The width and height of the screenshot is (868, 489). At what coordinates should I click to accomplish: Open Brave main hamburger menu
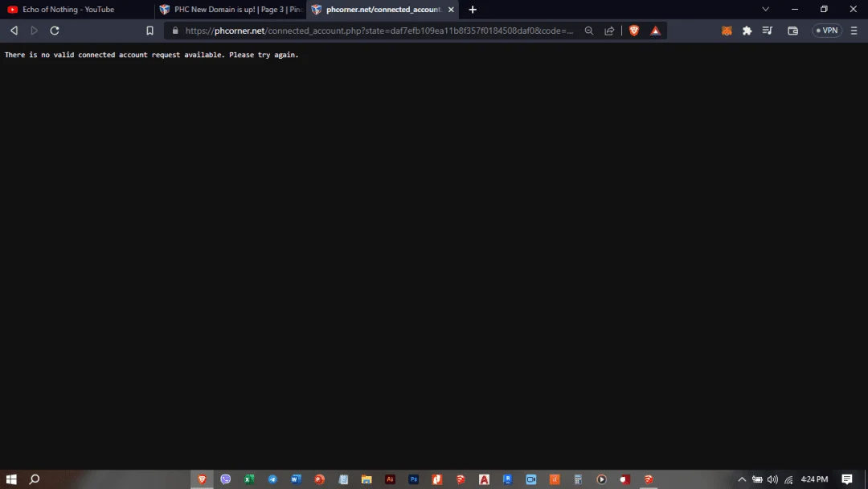(854, 31)
